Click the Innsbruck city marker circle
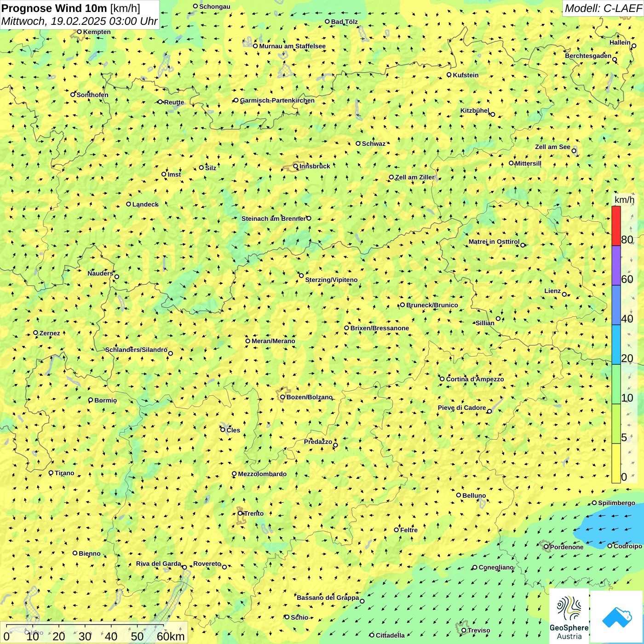 point(296,166)
